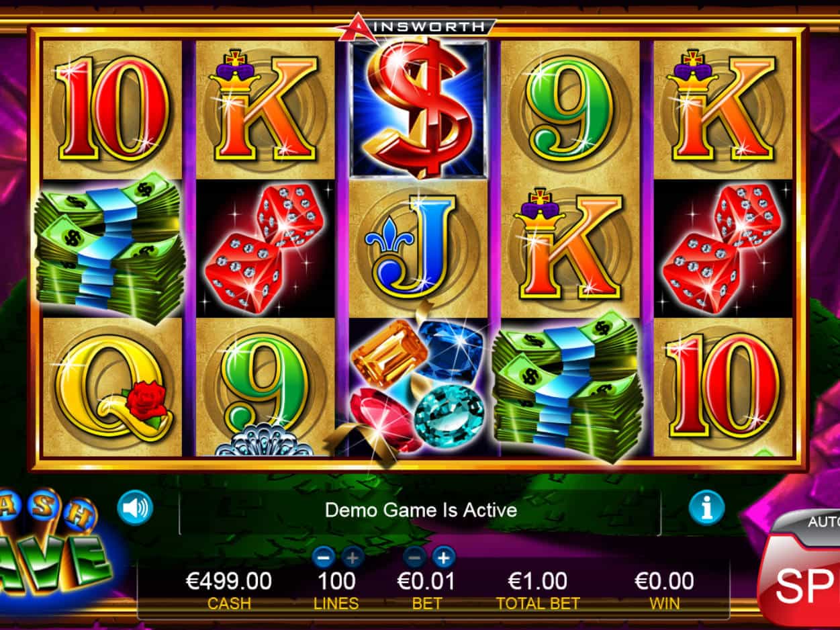Click the red dice on second reel
Screen dimensions: 840x630
click(x=265, y=247)
